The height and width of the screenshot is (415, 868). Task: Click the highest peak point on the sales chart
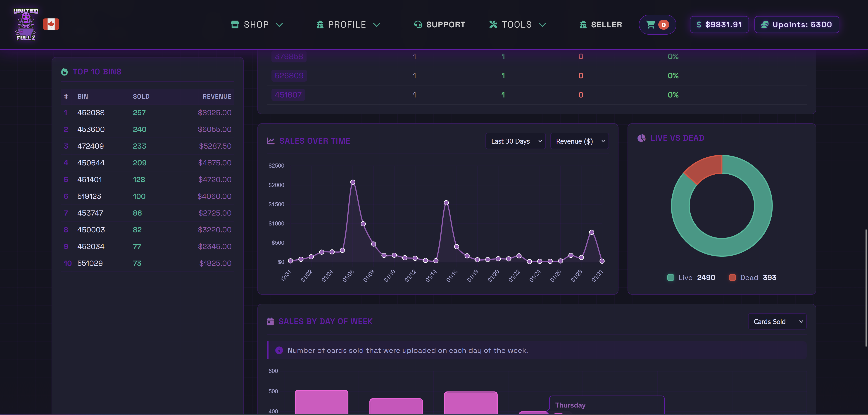[x=353, y=182]
